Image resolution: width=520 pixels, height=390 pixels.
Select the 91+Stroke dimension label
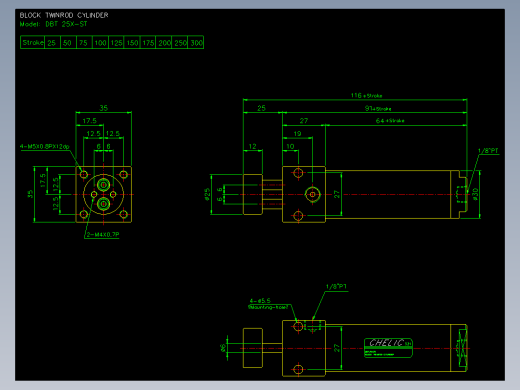[378, 108]
